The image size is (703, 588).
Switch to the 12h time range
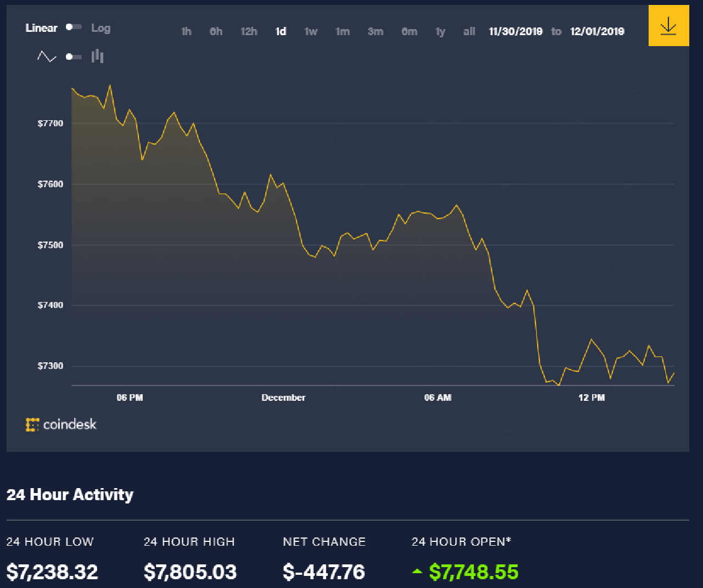[x=249, y=31]
